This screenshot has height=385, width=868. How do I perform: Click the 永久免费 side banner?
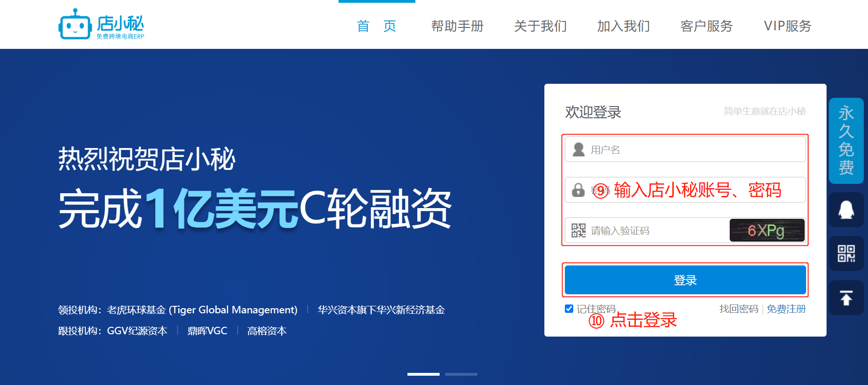coord(846,141)
